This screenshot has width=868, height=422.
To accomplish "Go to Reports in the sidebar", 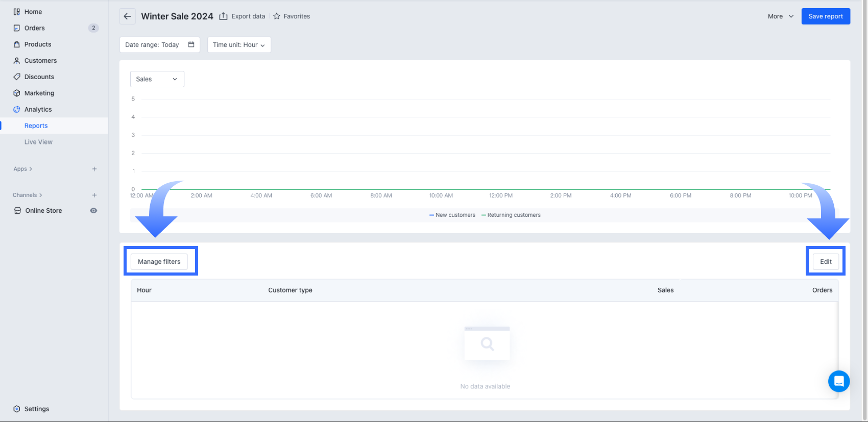I will point(36,126).
